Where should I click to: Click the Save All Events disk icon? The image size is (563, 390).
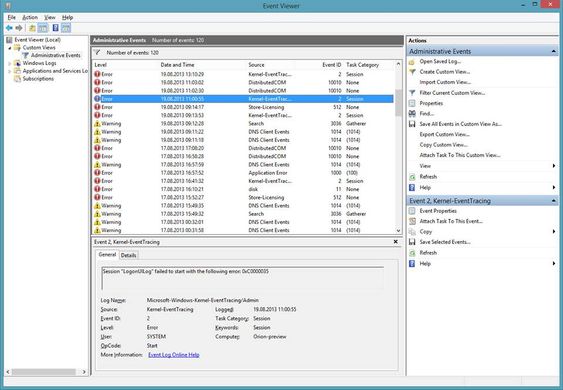click(412, 124)
